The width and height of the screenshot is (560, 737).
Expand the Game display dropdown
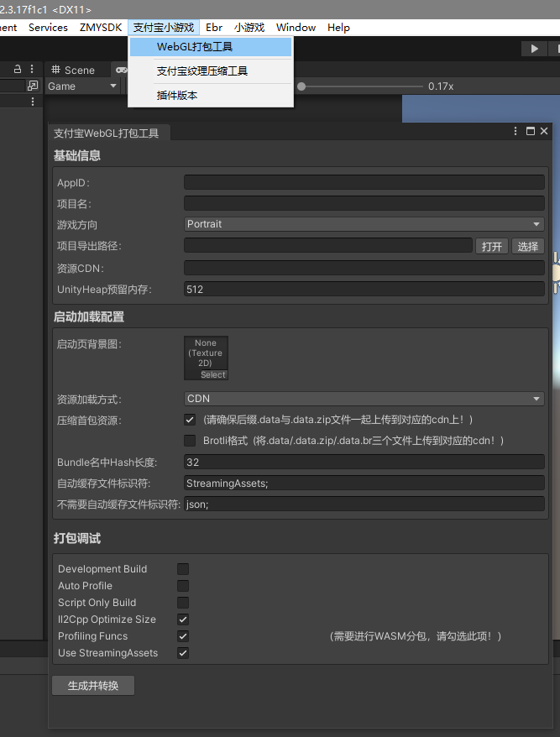click(x=81, y=86)
